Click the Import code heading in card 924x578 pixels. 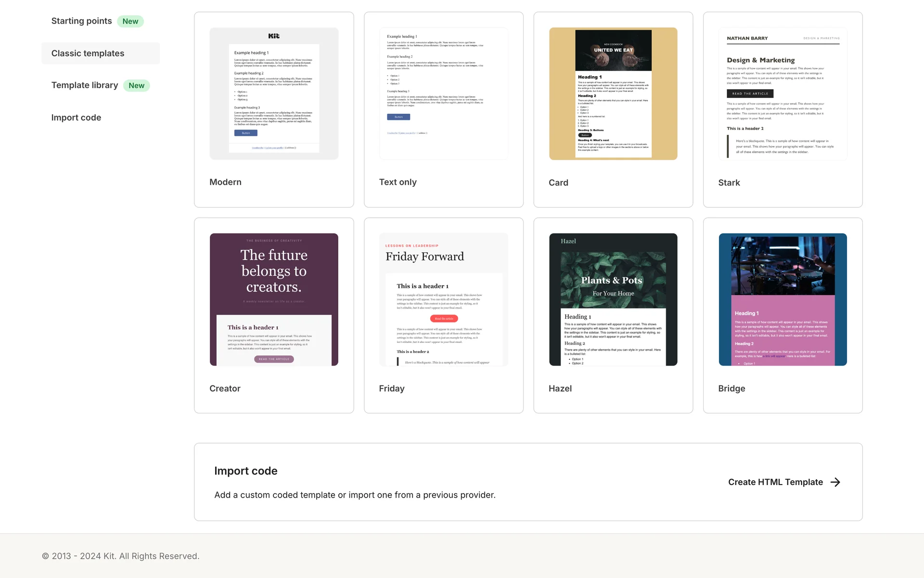tap(245, 471)
